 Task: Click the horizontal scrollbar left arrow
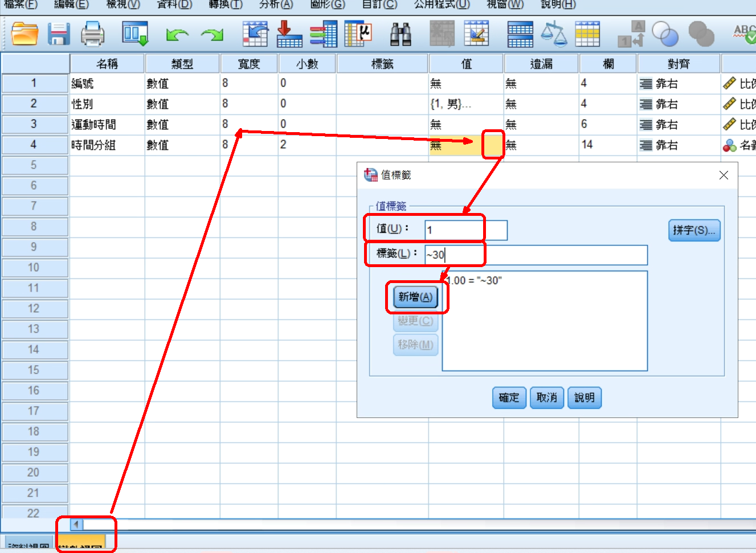point(76,524)
